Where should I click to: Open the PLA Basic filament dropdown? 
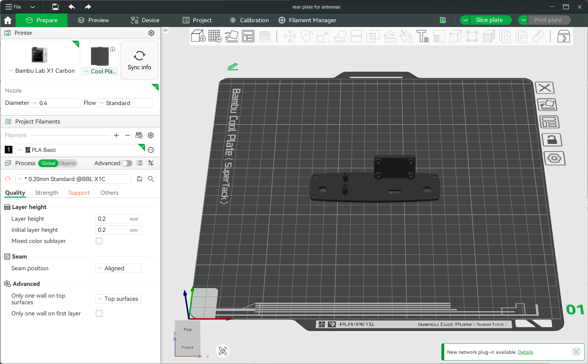[x=80, y=150]
